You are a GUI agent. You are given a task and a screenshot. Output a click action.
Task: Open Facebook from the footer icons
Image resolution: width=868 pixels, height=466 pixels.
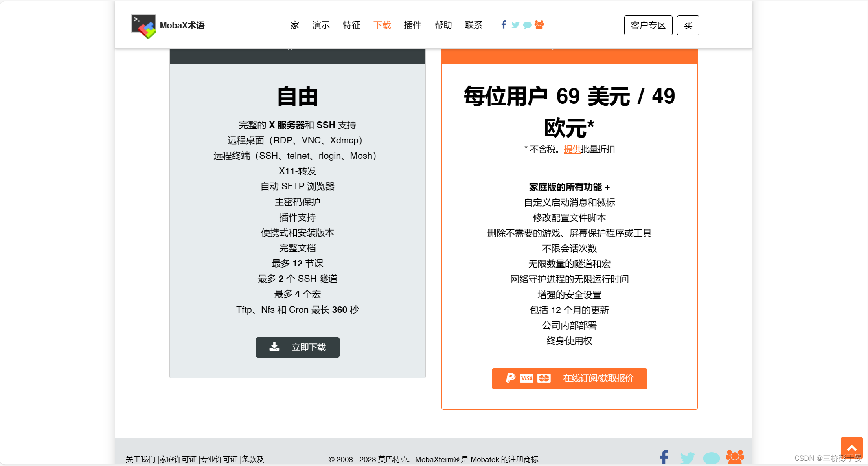664,457
